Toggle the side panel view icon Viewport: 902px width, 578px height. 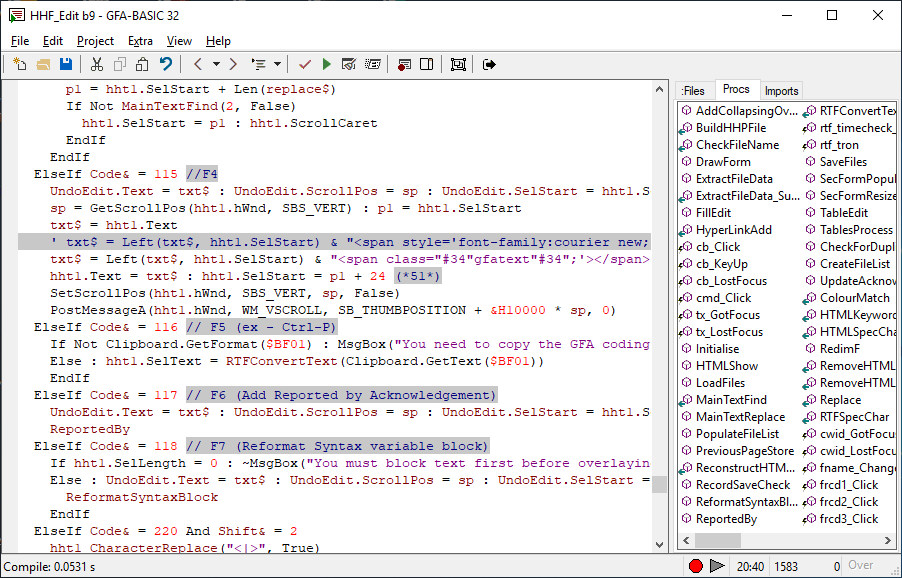426,64
